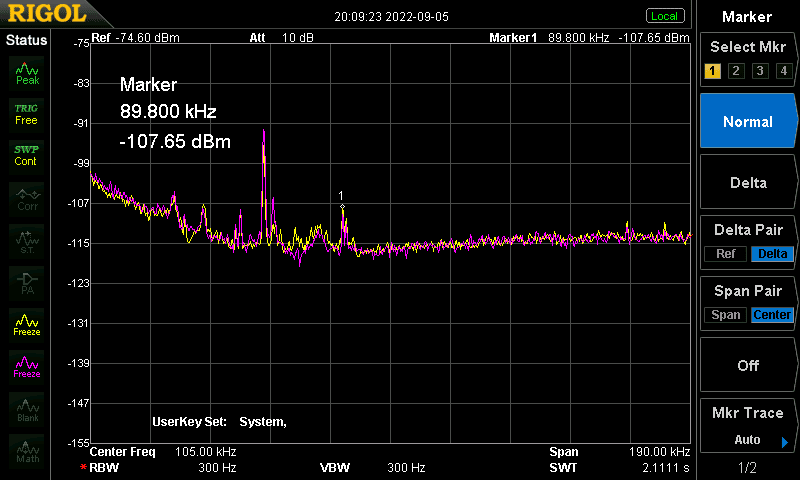Image resolution: width=800 pixels, height=480 pixels.
Task: Click the VBW 300 Hz value
Action: tap(406, 468)
